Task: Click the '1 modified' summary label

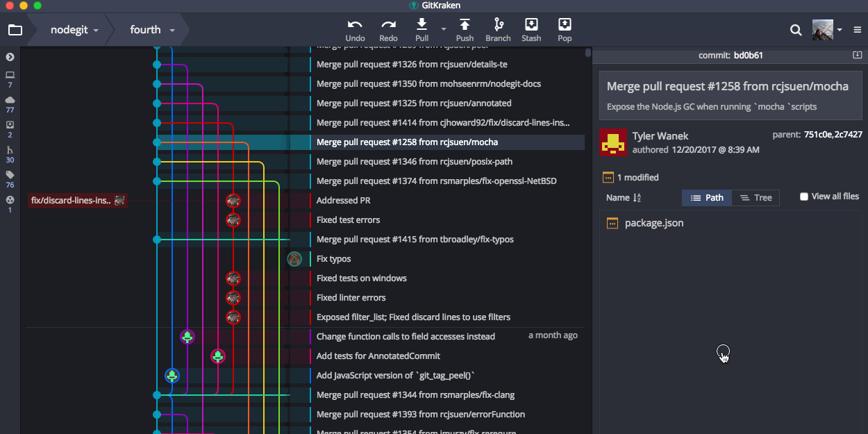Action: (637, 178)
